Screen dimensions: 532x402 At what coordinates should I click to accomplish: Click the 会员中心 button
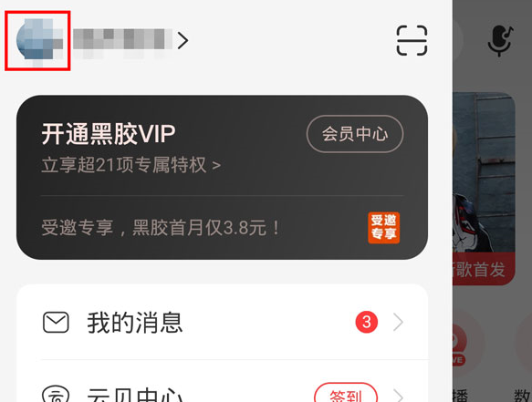point(355,134)
